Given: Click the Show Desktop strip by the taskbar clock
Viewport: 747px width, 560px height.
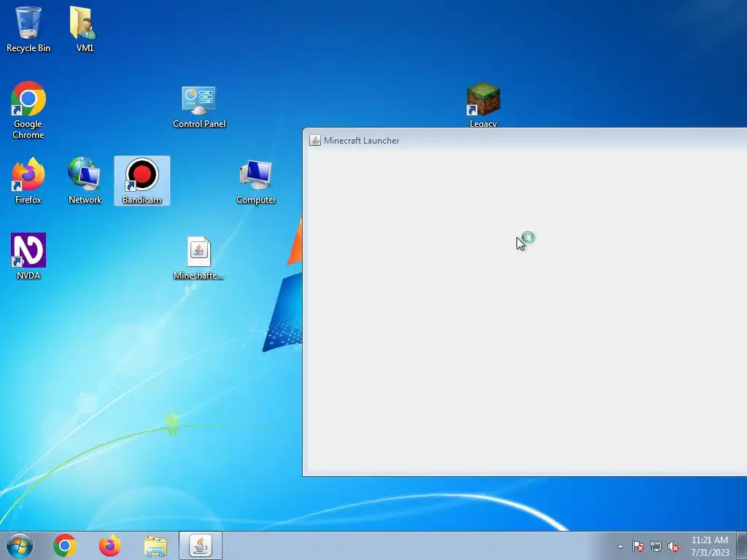Looking at the screenshot, I should (743, 545).
